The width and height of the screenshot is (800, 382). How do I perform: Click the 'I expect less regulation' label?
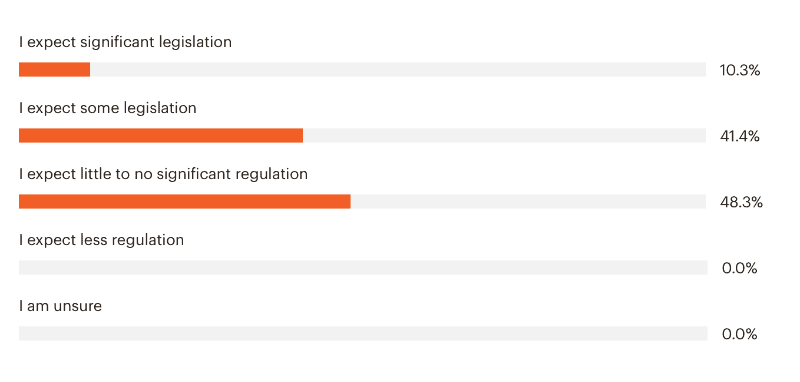click(102, 240)
